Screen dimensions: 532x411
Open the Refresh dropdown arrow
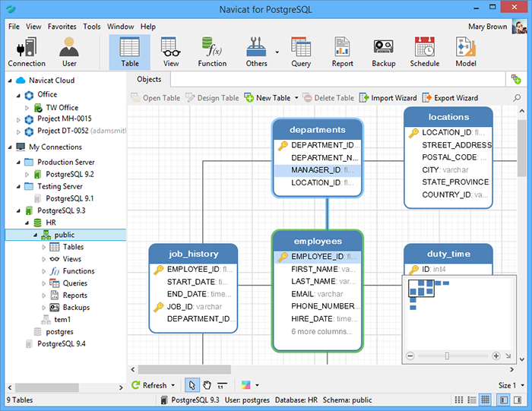tap(173, 385)
